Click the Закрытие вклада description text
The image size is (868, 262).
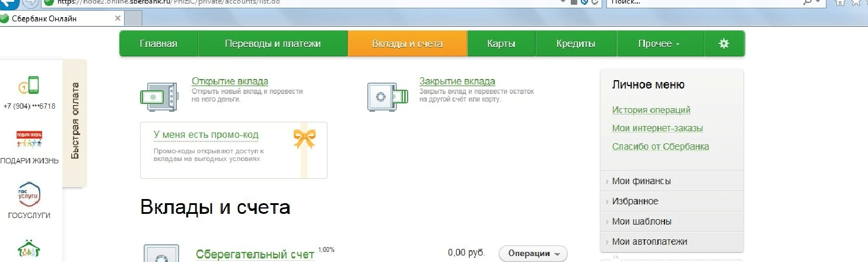click(x=476, y=96)
